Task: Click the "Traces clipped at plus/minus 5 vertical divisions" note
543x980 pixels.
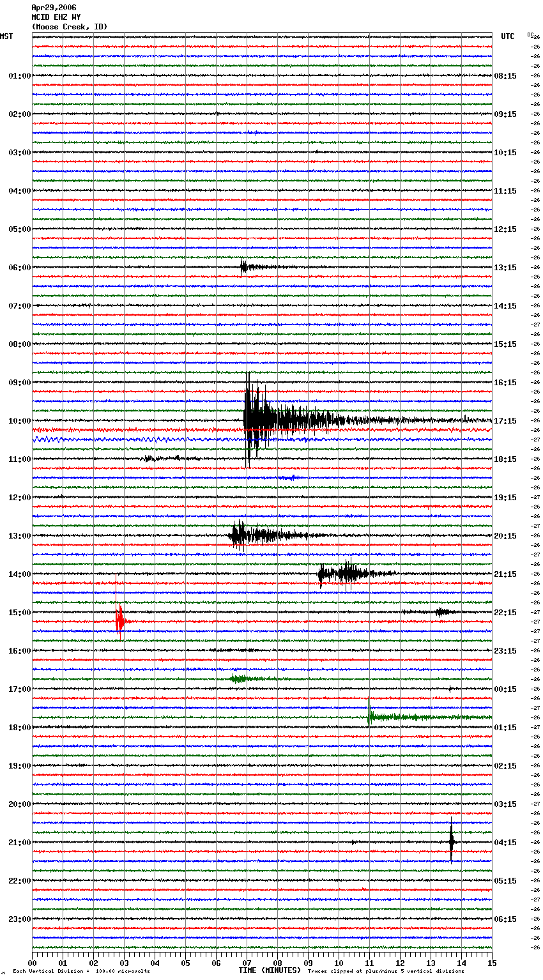Action: tap(386, 972)
